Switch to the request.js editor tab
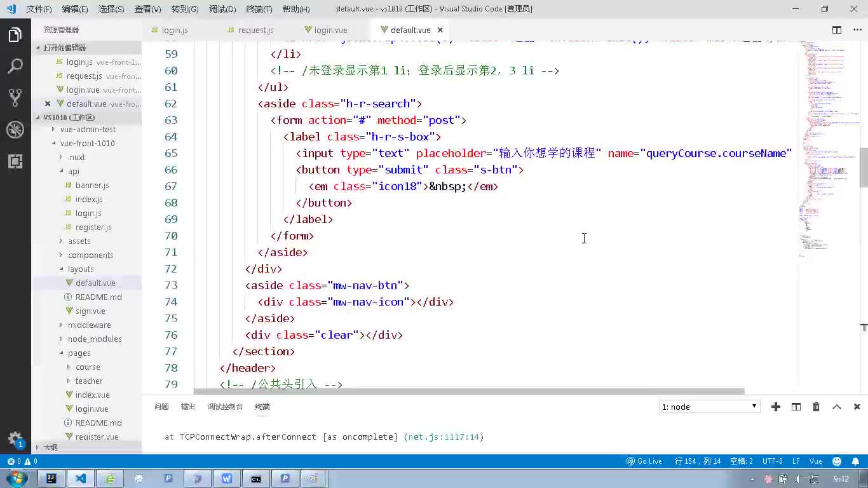The height and width of the screenshot is (488, 868). [x=255, y=30]
